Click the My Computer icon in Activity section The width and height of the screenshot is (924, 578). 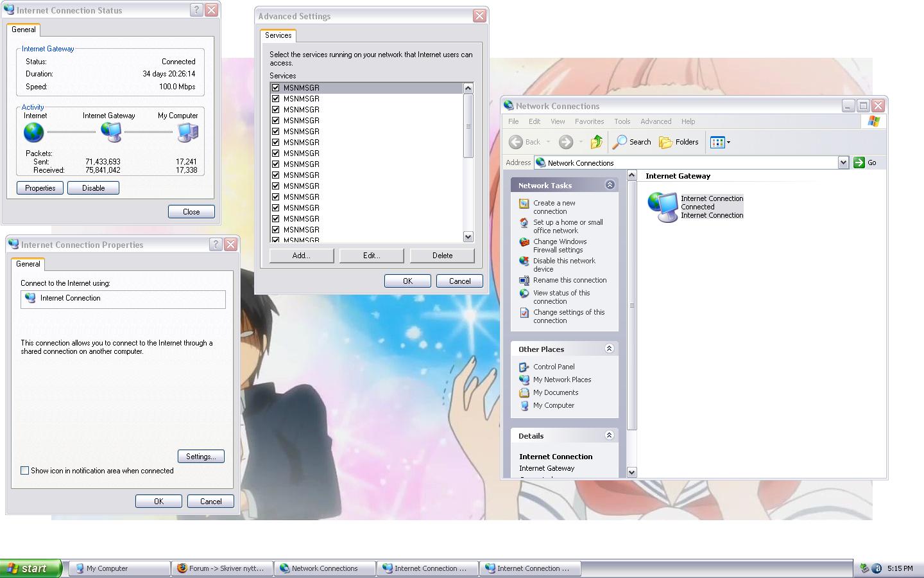[x=188, y=132]
